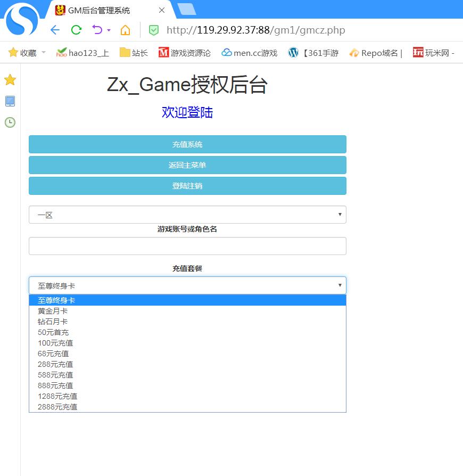Choose the 2888元充值 option

[x=57, y=407]
